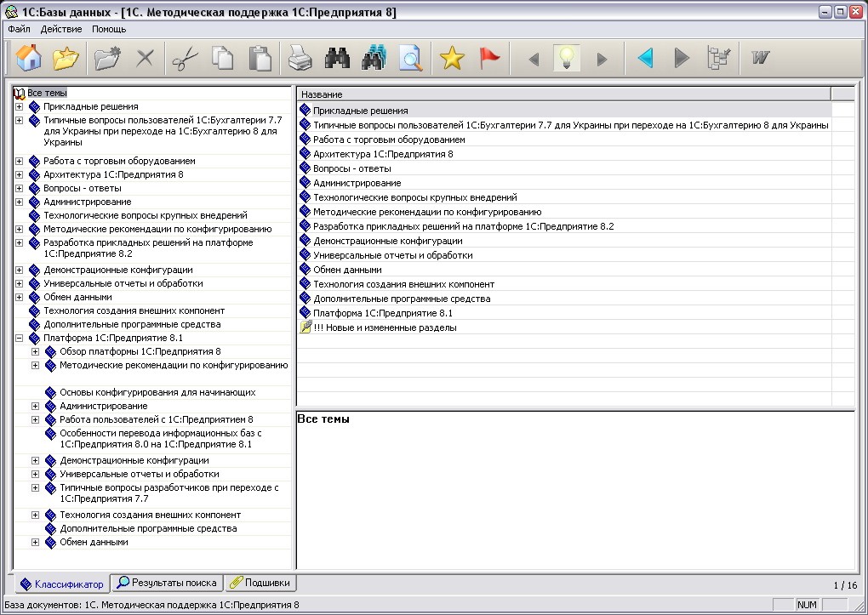Image resolution: width=868 pixels, height=615 pixels.
Task: Switch to the Результаты поиска tab
Action: (167, 583)
